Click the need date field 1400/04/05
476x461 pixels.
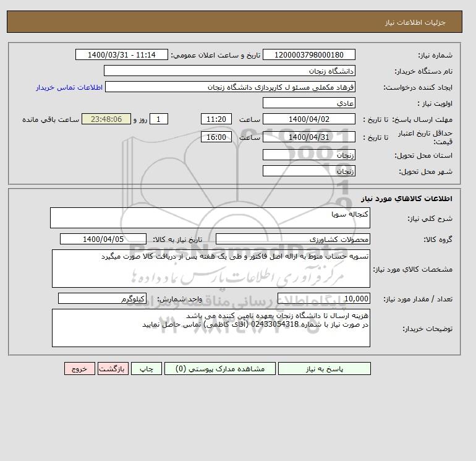103,239
